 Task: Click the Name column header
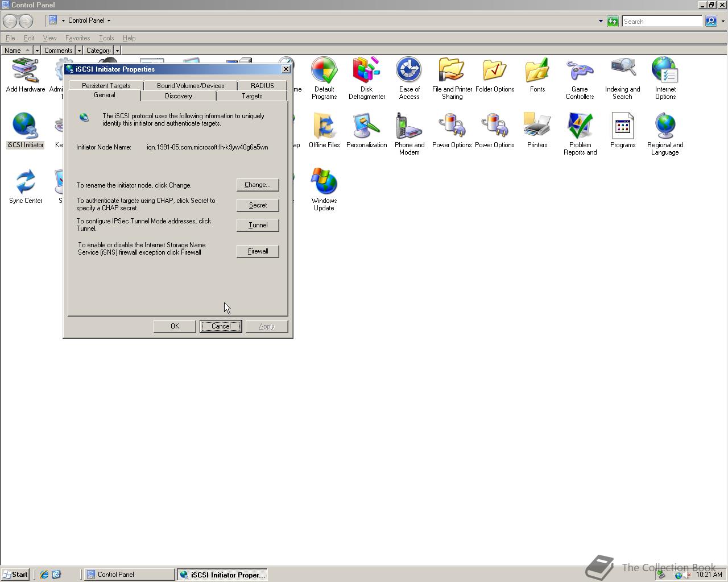[x=17, y=51]
